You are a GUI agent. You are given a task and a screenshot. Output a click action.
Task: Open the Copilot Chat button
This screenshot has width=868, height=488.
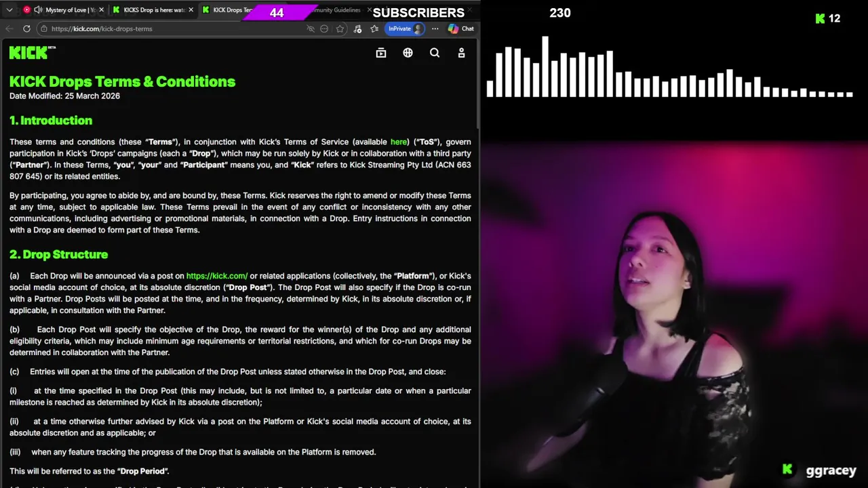(x=461, y=28)
